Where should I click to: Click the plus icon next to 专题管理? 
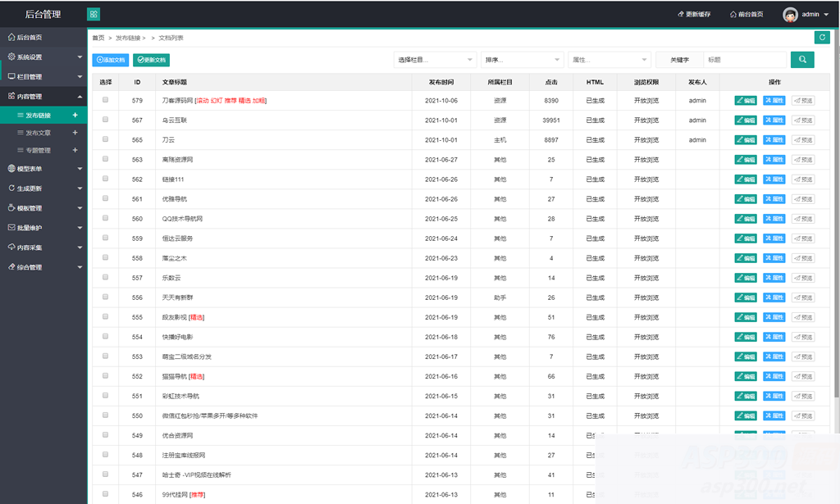(75, 150)
